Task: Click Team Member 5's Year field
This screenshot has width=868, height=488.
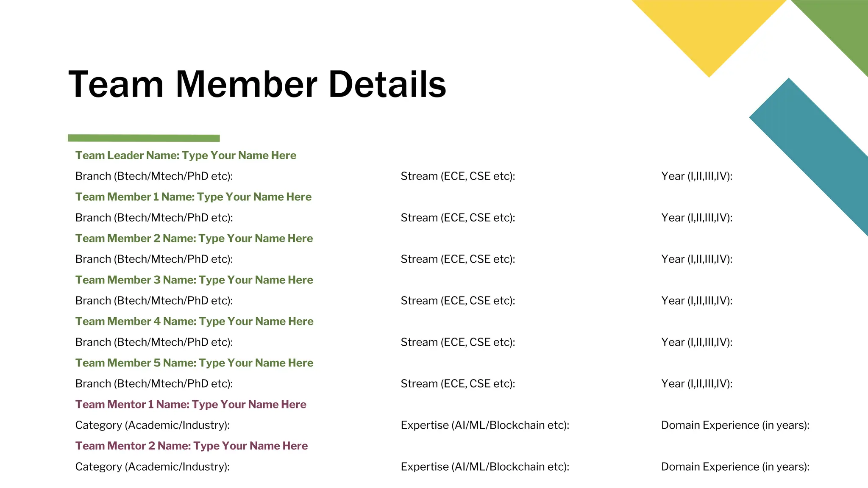Action: (x=697, y=384)
